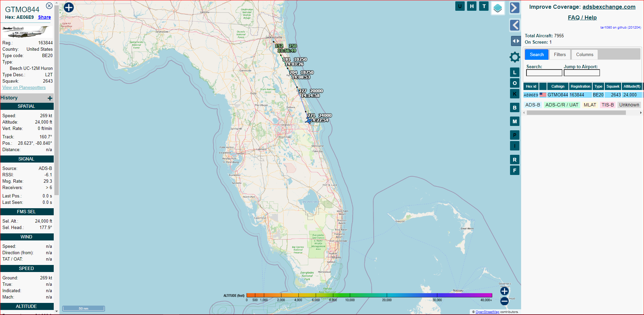644x315 pixels.
Task: Toggle the K map option button
Action: 515,94
